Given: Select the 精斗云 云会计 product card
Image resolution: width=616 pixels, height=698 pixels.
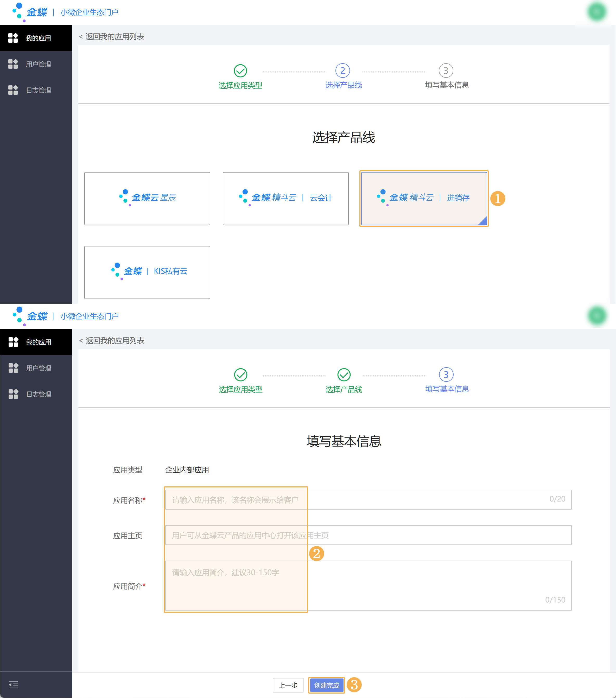Looking at the screenshot, I should pos(285,198).
